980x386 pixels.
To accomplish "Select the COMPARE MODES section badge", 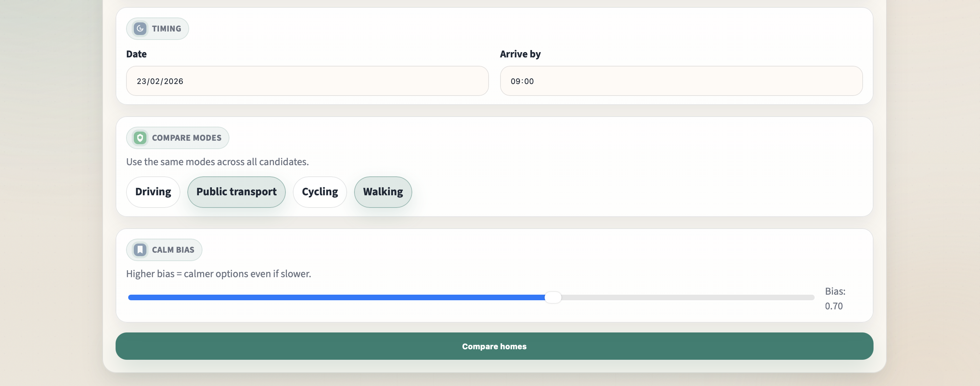I will click(x=177, y=138).
